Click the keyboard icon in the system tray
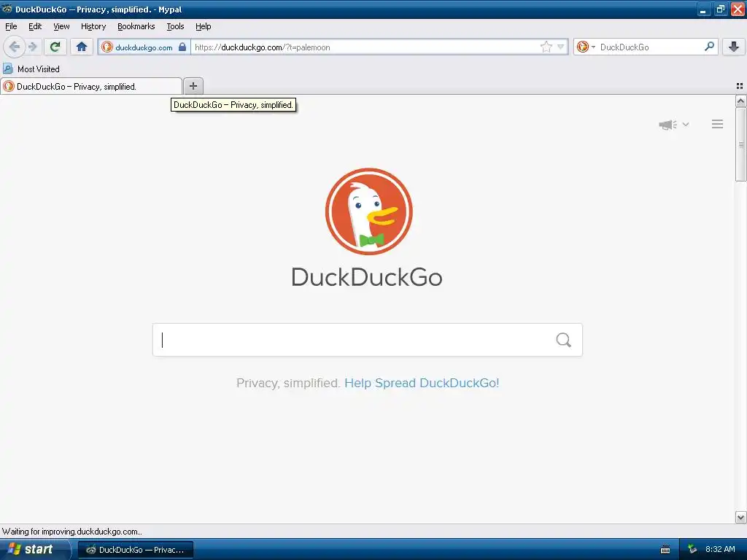This screenshot has height=560, width=747. [665, 550]
